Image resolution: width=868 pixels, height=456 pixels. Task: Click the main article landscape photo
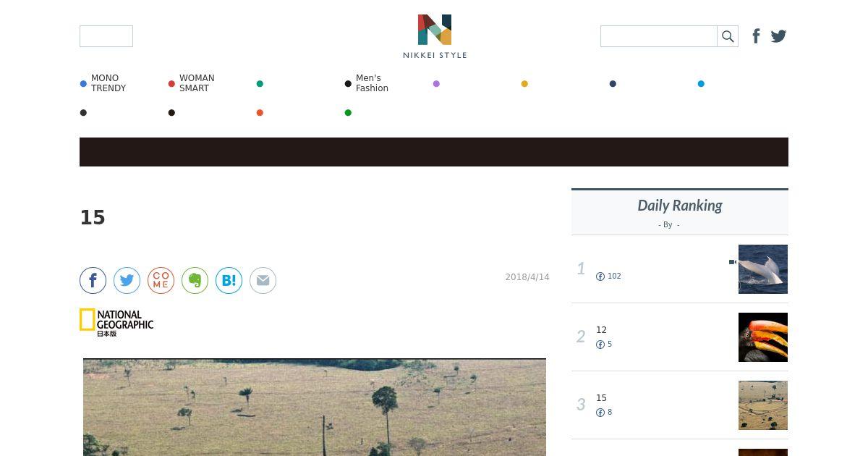(x=315, y=407)
